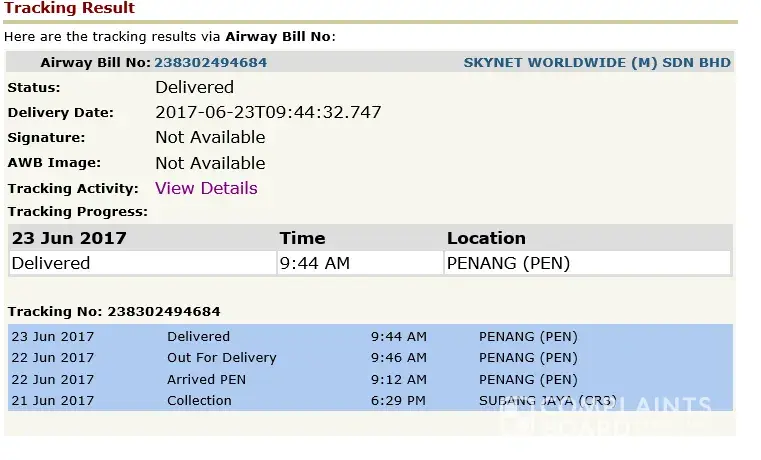Select PENANG (PEN) cell in progress table
This screenshot has width=761, height=460.
coord(509,263)
